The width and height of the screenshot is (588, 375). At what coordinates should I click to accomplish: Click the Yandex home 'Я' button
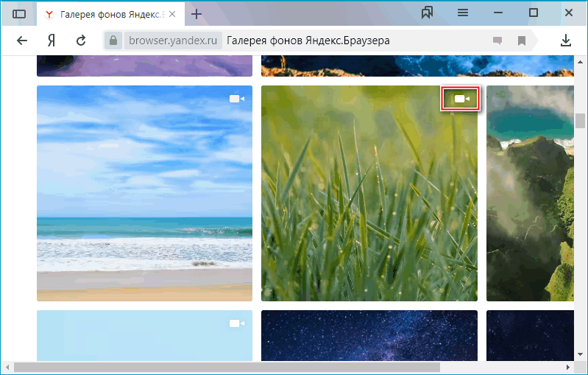pyautogui.click(x=52, y=41)
